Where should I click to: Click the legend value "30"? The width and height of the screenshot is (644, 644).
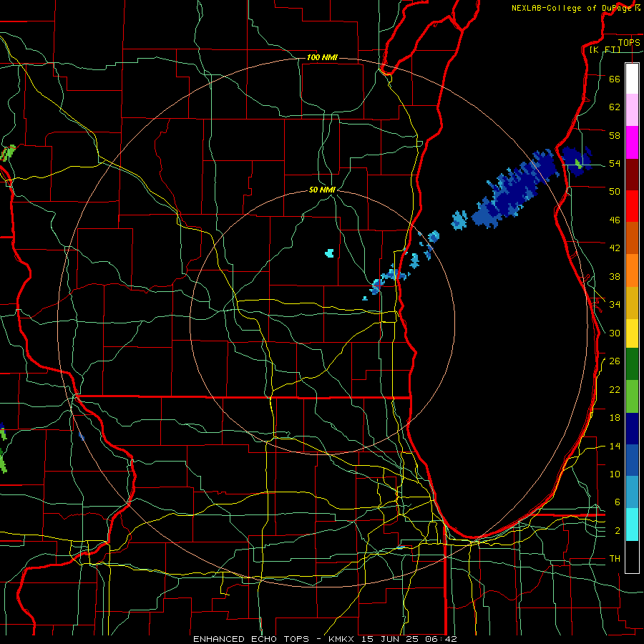615,333
